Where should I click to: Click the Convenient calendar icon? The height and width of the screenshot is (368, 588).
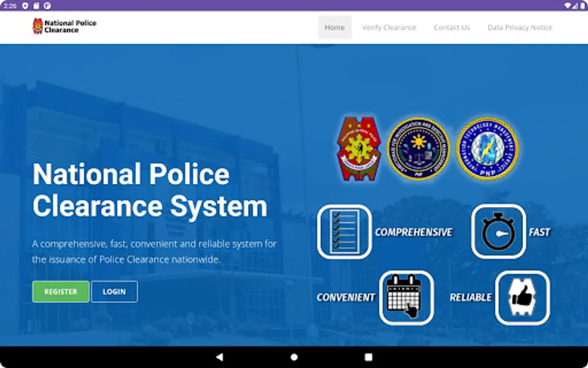pos(406,298)
